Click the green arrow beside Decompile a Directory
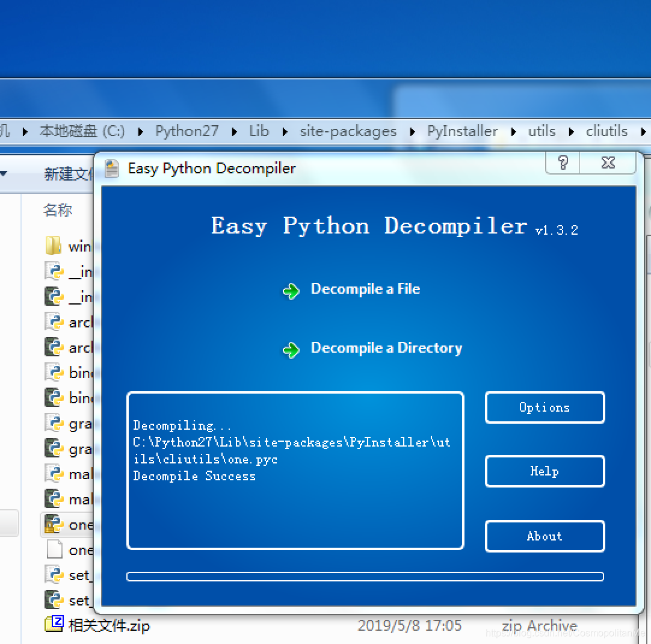This screenshot has width=651, height=644. [291, 350]
